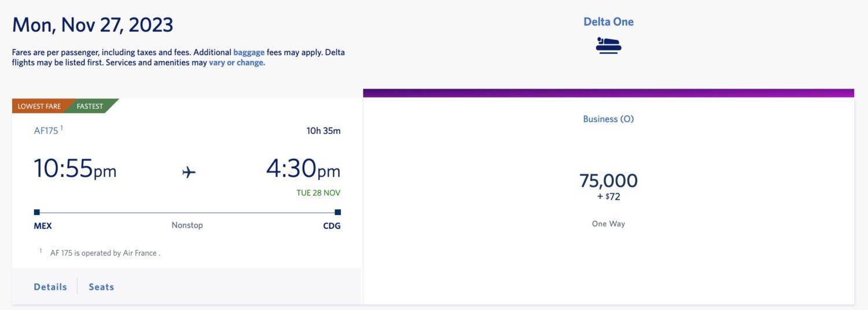
Task: Click the 'operated by Air France' footnote
Action: click(105, 253)
